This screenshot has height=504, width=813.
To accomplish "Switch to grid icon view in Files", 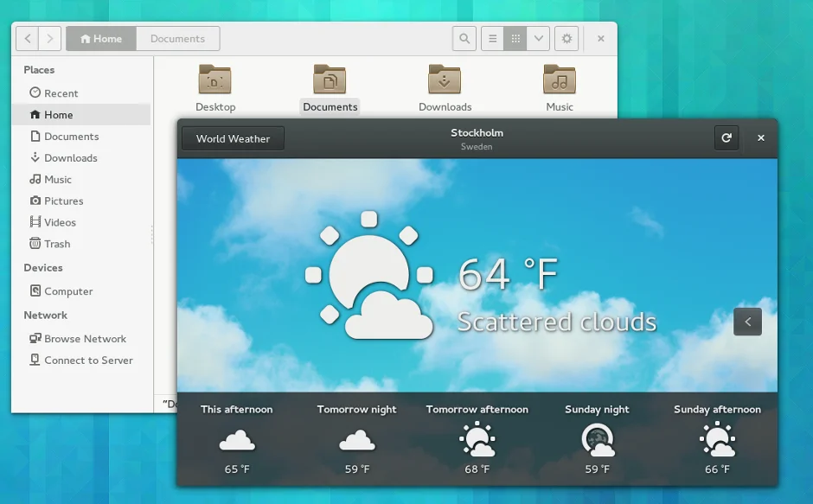I will 515,39.
